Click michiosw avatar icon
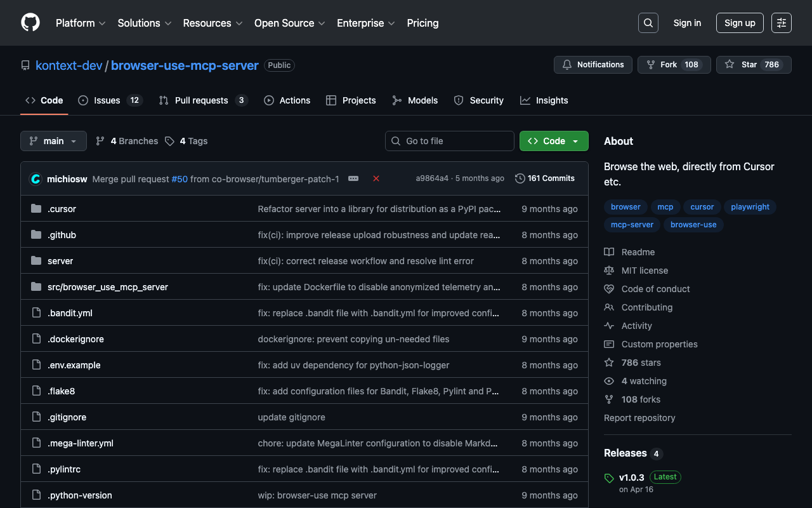 [36, 179]
